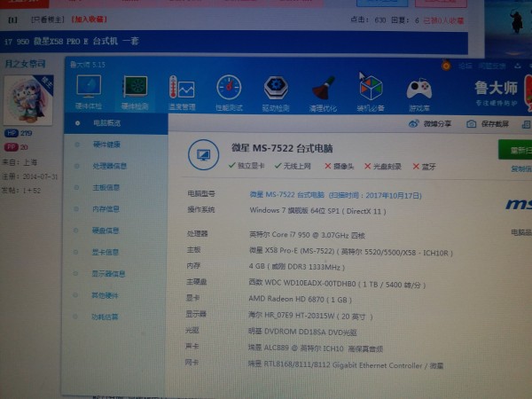532x399 pixels.
Task: Click the orange medal icon in title bar
Action: [x=446, y=65]
